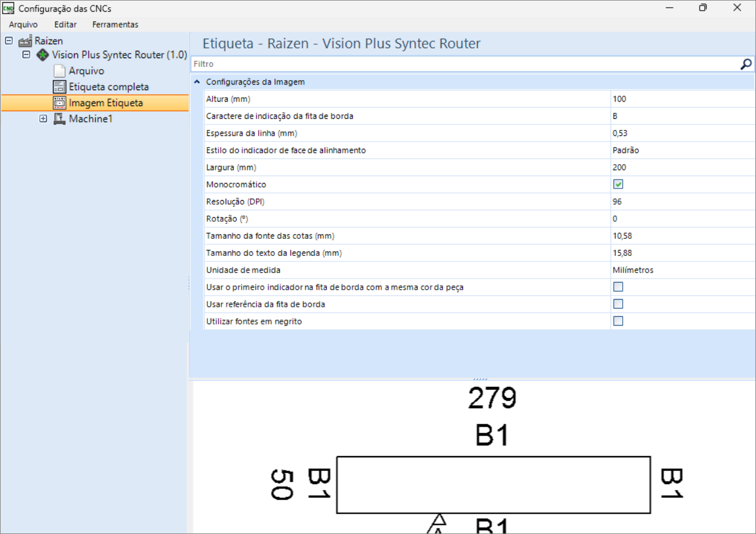Expand the Machine1 tree node
The width and height of the screenshot is (756, 534).
click(x=43, y=118)
